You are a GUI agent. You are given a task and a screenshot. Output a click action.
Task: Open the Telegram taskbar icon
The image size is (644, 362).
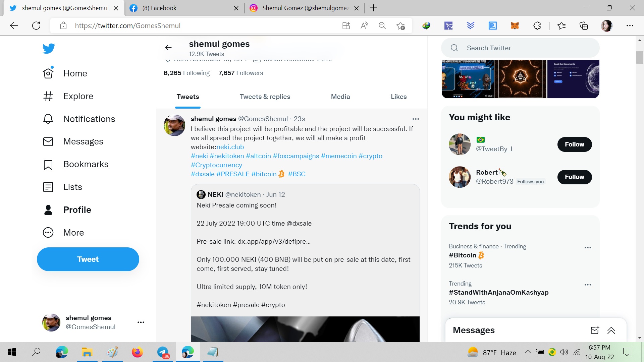pos(163,352)
